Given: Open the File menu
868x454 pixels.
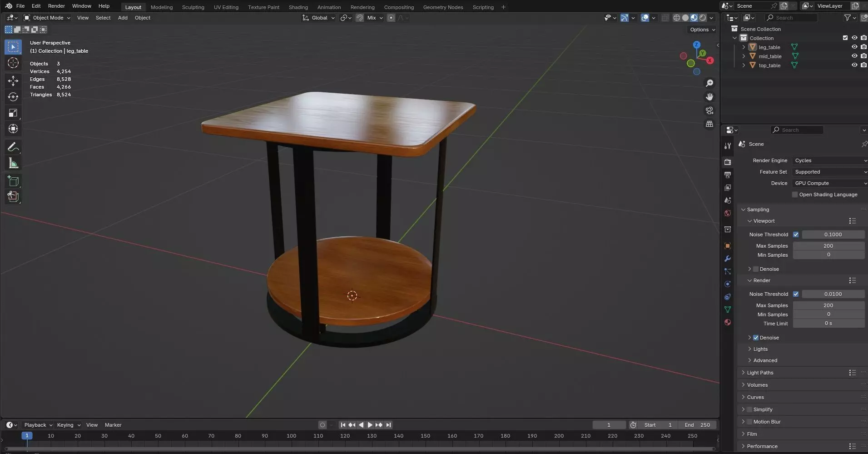Looking at the screenshot, I should [20, 6].
